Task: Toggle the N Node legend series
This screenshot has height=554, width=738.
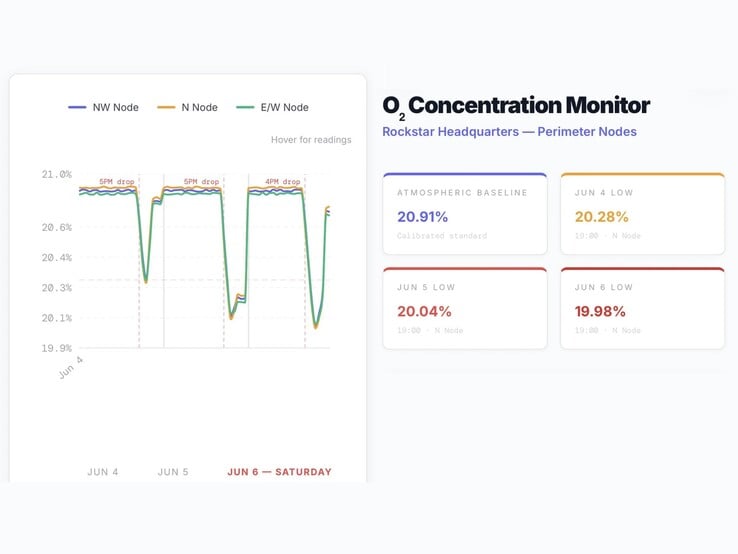Action: [187, 107]
